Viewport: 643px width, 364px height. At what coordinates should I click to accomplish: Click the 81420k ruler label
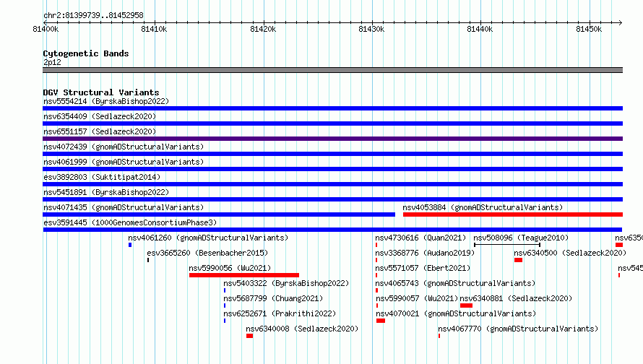(x=263, y=29)
